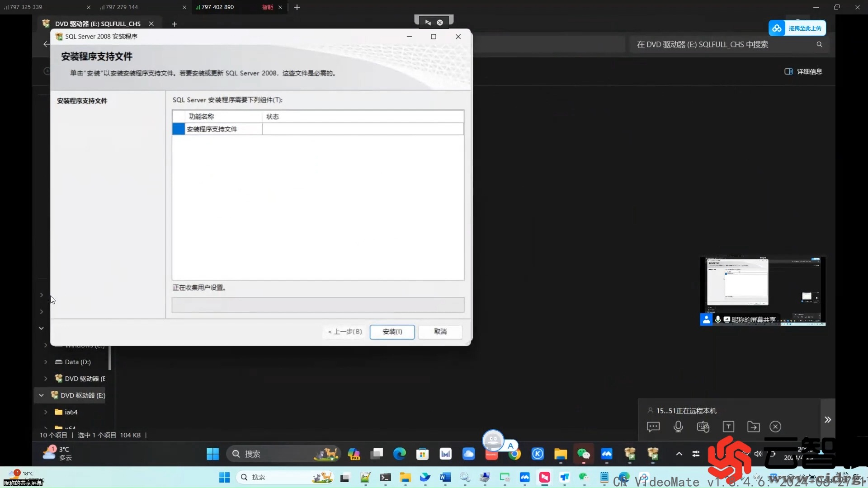Open file transfer from the remote toolbar
The width and height of the screenshot is (868, 488).
click(753, 427)
